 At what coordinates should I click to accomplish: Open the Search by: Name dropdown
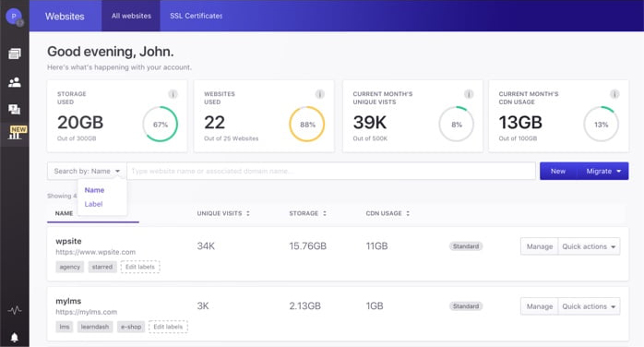coord(87,171)
